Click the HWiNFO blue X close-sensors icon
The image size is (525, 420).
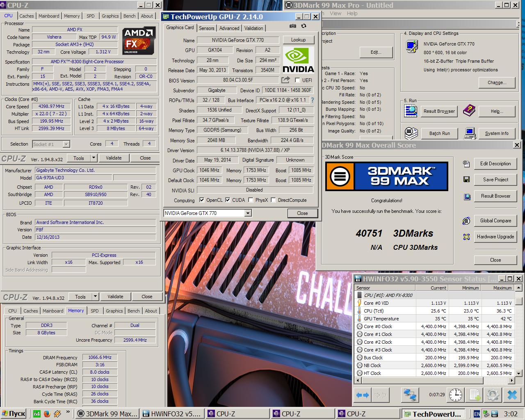tap(512, 395)
